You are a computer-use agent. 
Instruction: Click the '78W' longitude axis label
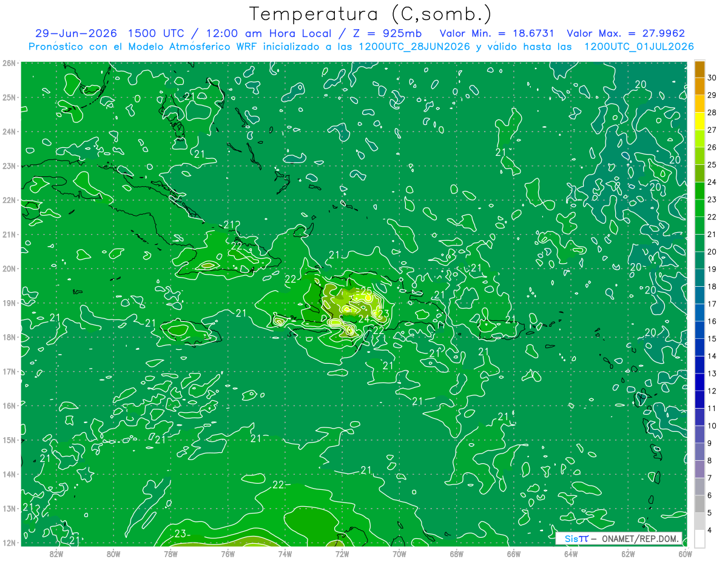pyautogui.click(x=170, y=554)
